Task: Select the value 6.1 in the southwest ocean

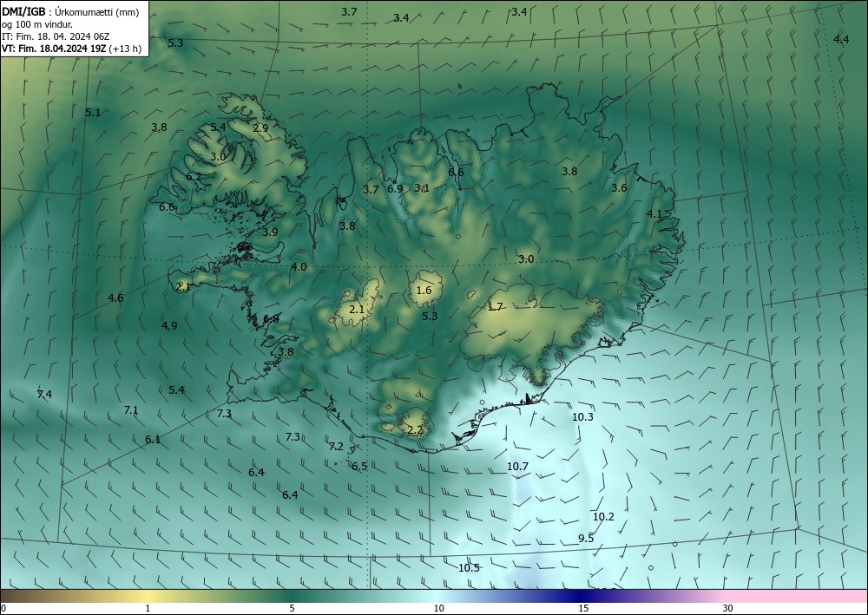Action: 153,440
